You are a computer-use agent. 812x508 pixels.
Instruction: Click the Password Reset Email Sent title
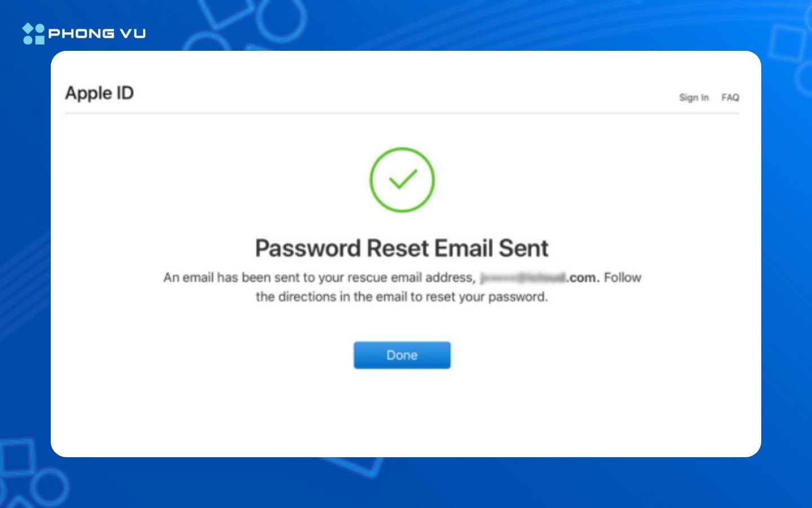pyautogui.click(x=401, y=247)
